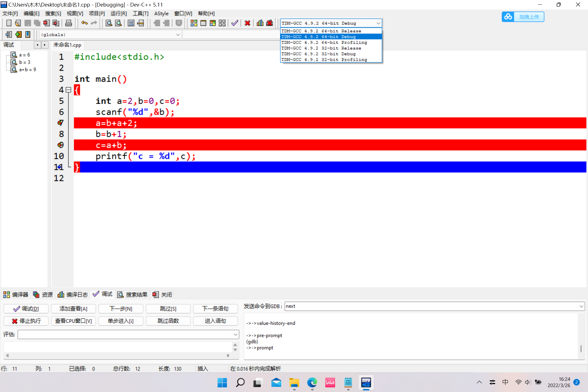Collapse the code fold marker on line 4
This screenshot has height=392, width=588.
coord(68,90)
